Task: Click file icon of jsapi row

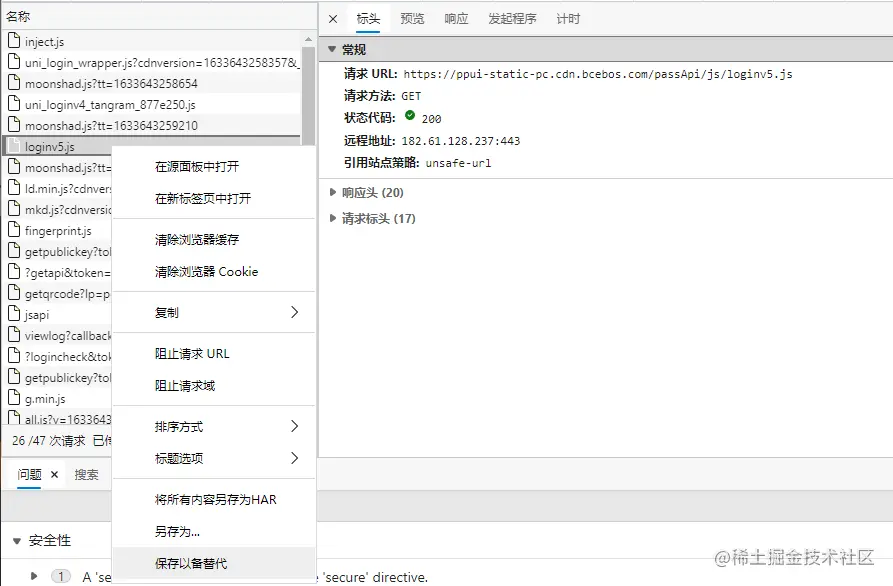Action: point(14,313)
